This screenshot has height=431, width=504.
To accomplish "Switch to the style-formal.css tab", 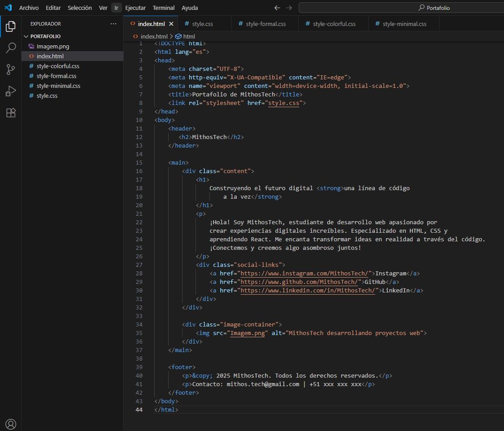I will (265, 24).
